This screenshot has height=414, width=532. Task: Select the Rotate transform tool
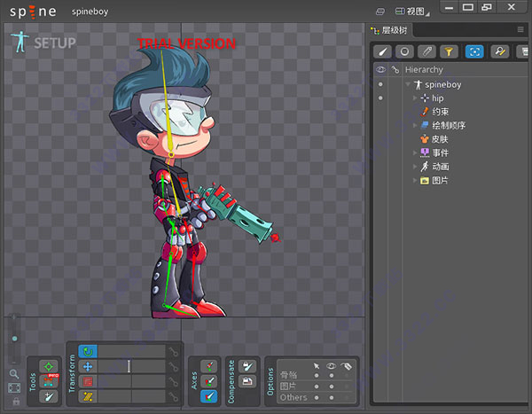[87, 352]
